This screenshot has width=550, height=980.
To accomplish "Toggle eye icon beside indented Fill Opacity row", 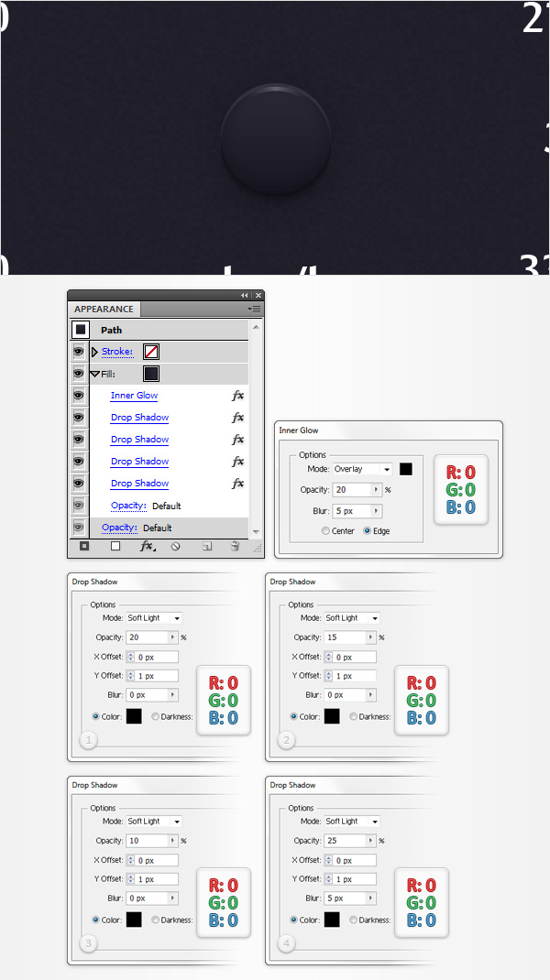I will click(79, 505).
